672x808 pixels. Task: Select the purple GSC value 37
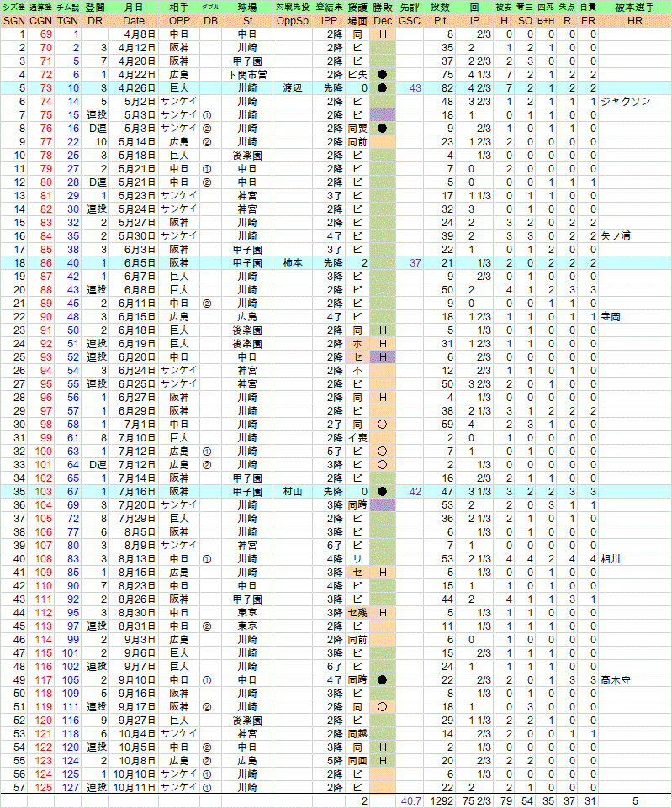pos(415,263)
